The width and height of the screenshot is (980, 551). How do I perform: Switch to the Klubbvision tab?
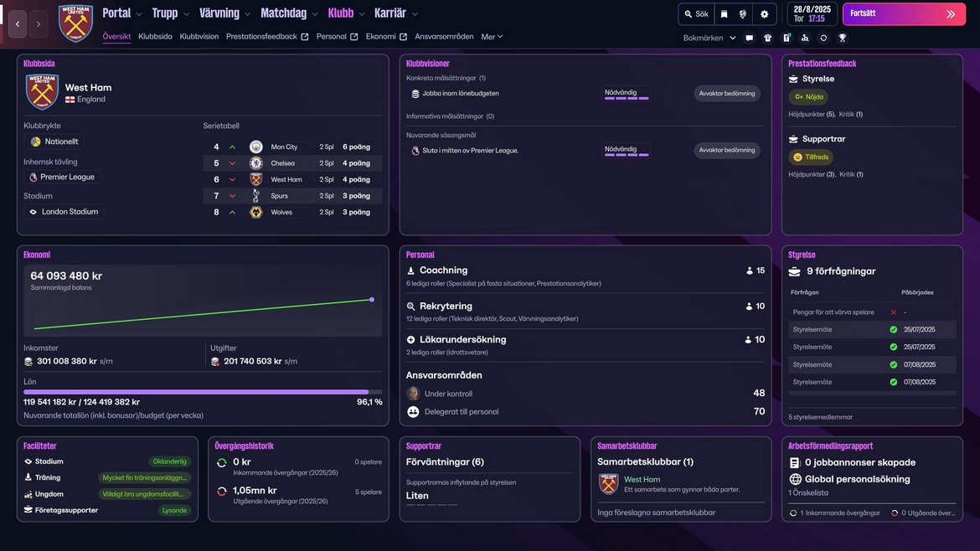coord(199,37)
